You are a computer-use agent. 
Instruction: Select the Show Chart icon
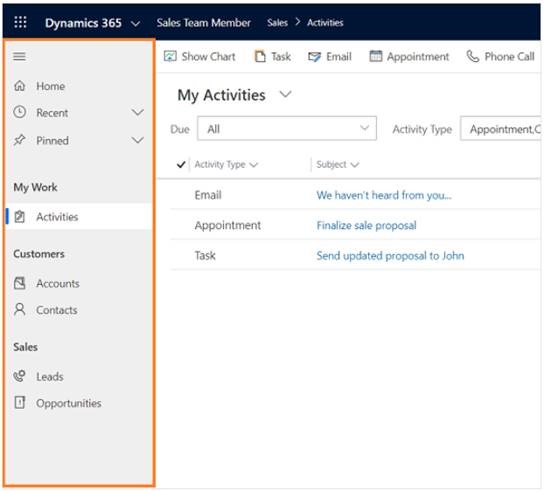click(170, 56)
